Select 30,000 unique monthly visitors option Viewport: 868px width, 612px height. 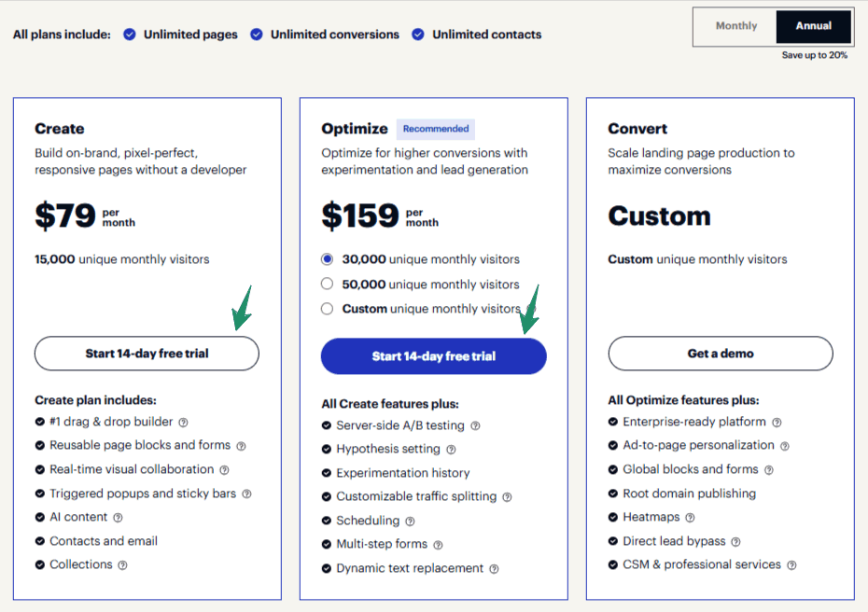pyautogui.click(x=327, y=259)
